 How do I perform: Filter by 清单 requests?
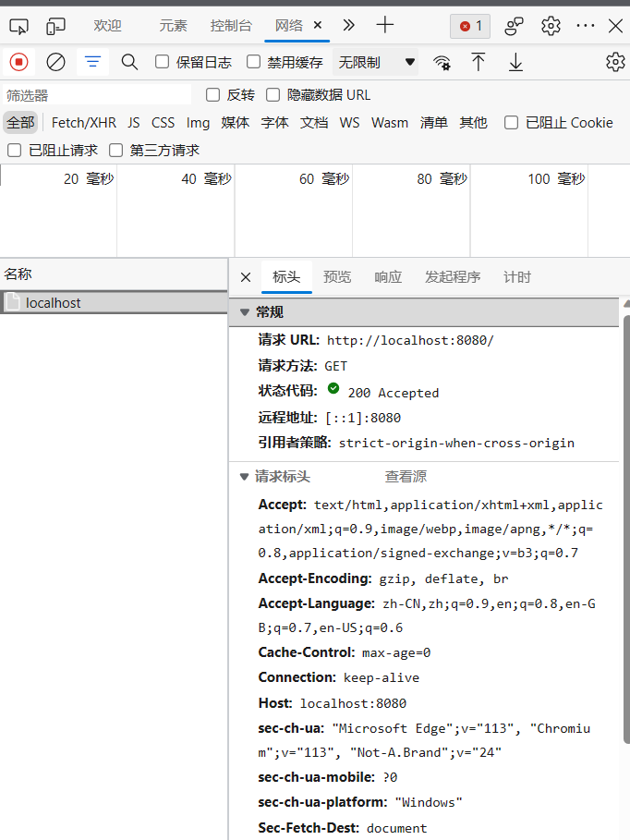(x=434, y=123)
